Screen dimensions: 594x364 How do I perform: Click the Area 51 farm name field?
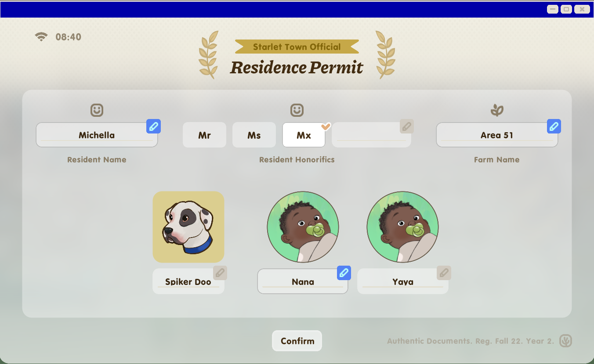point(496,135)
